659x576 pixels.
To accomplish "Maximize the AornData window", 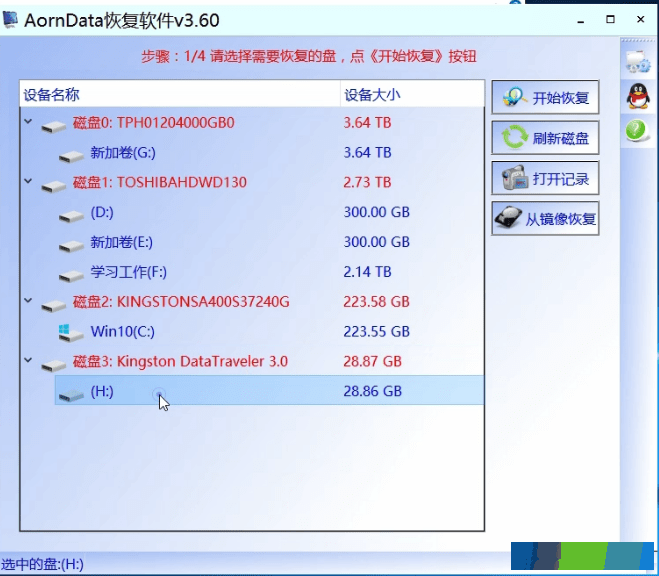I will point(611,19).
